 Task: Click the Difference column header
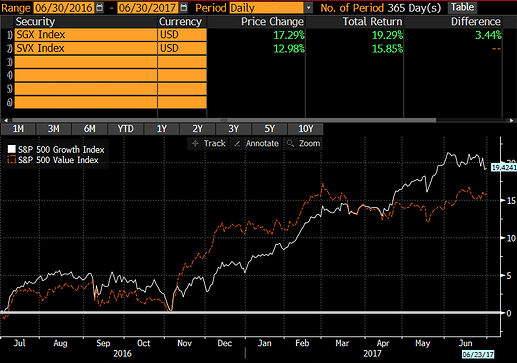476,22
